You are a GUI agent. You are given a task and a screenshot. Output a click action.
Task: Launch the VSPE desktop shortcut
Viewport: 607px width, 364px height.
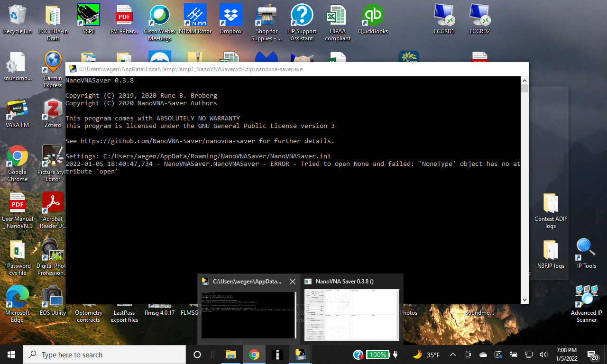89,19
